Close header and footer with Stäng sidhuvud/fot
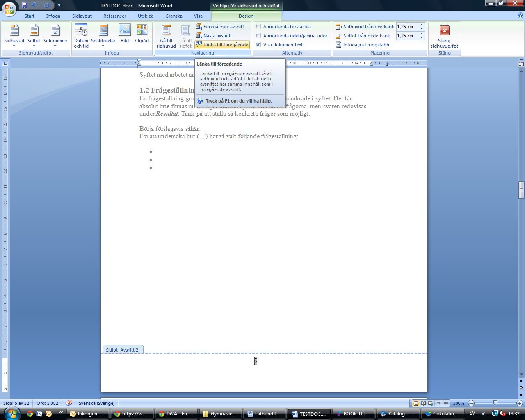This screenshot has width=525, height=420. 444,36
